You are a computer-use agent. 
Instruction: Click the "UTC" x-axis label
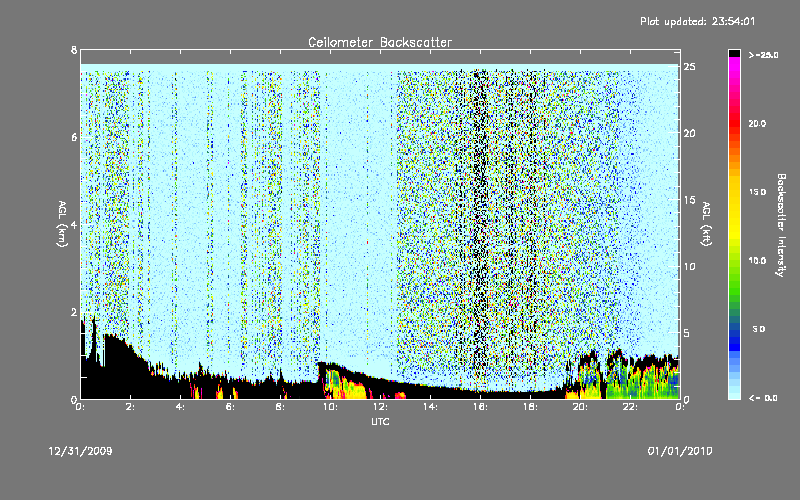coord(380,421)
